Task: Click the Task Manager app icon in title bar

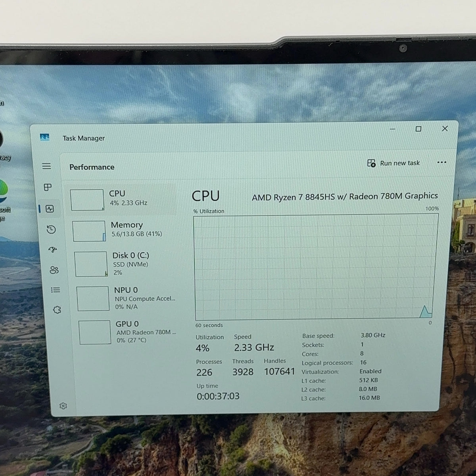Action: pos(44,137)
